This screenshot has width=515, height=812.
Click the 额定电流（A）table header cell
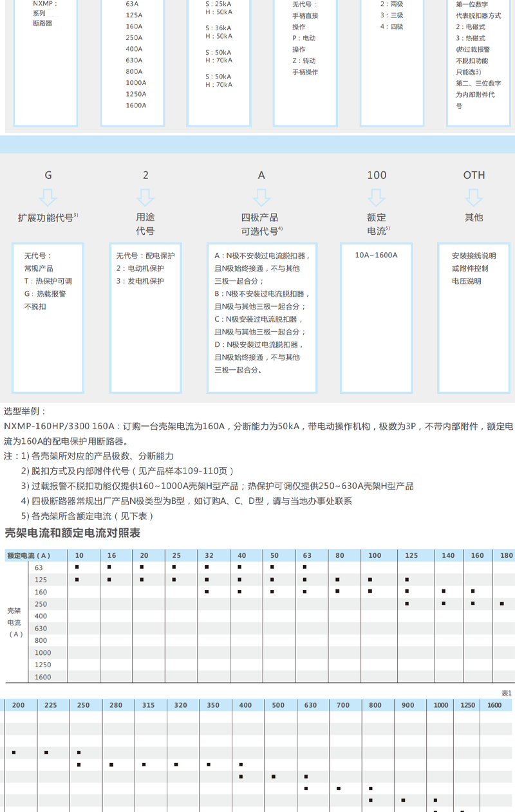(x=28, y=555)
